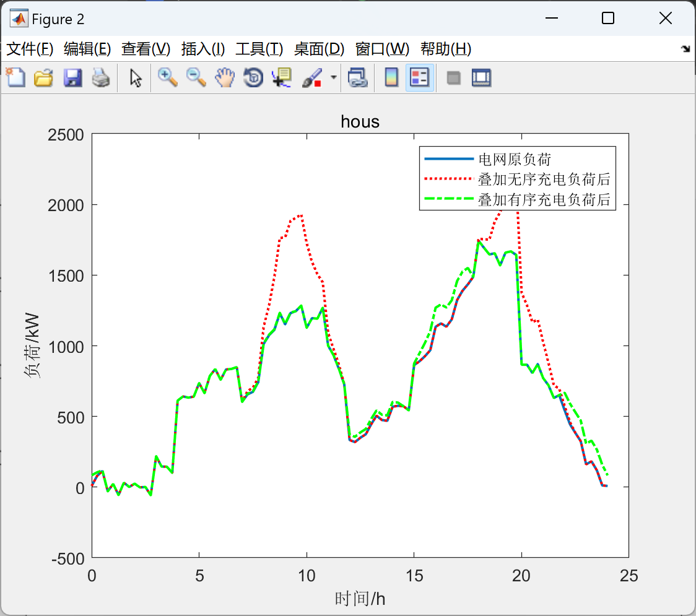Click x-axis tick label 15

coord(414,576)
